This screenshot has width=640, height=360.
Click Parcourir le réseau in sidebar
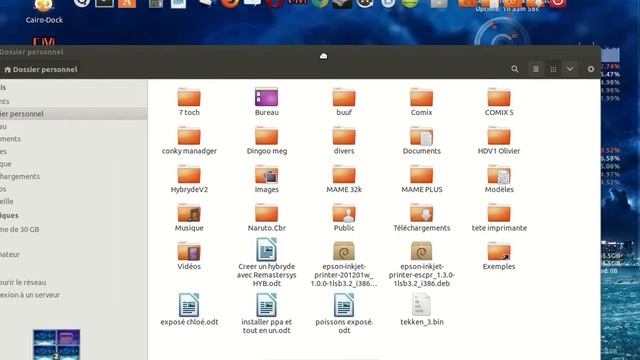(x=73, y=282)
